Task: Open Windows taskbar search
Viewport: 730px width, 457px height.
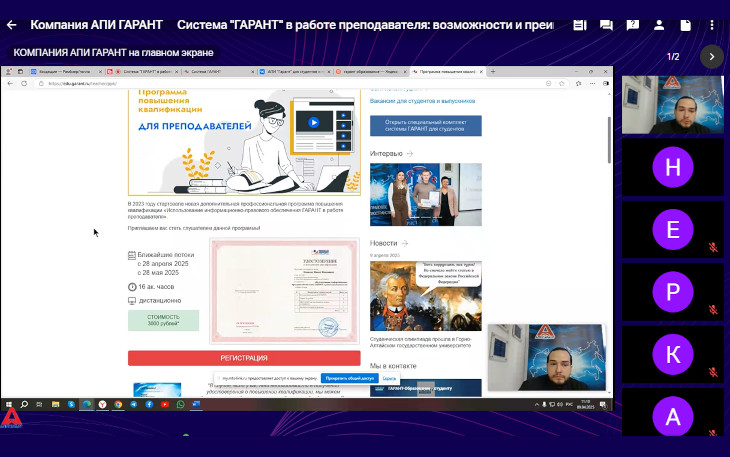Action: coord(24,404)
